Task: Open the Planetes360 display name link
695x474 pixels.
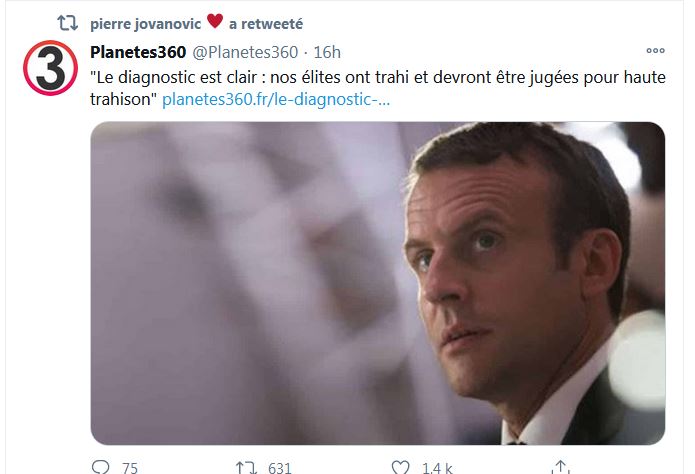Action: (x=138, y=52)
